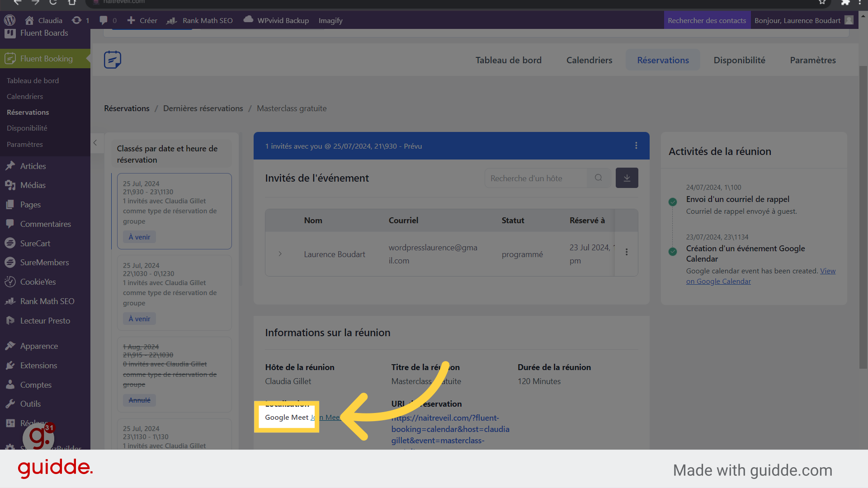Image resolution: width=868 pixels, height=488 pixels.
Task: Open Rank Math SEO in sidebar
Action: (x=47, y=301)
